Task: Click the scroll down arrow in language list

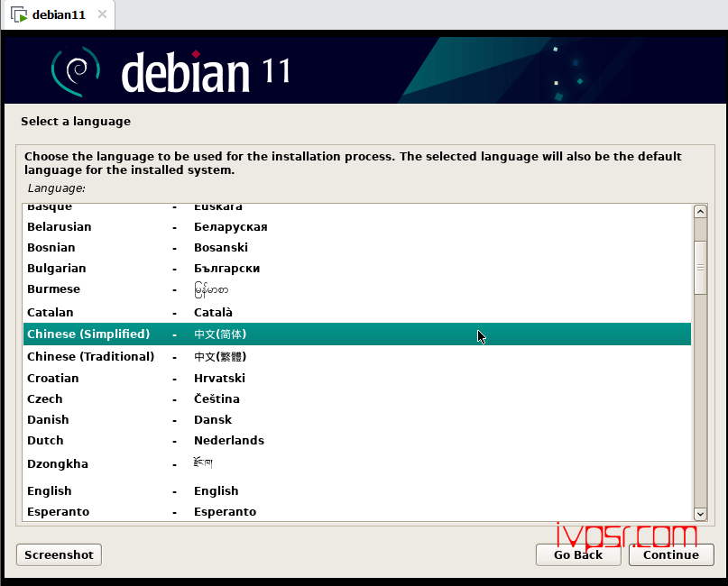Action: 700,514
